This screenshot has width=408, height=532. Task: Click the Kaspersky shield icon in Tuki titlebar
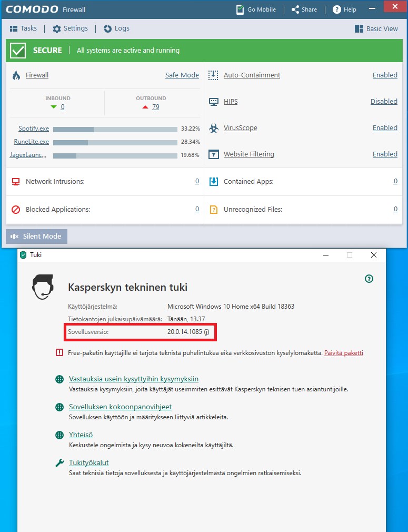(23, 255)
